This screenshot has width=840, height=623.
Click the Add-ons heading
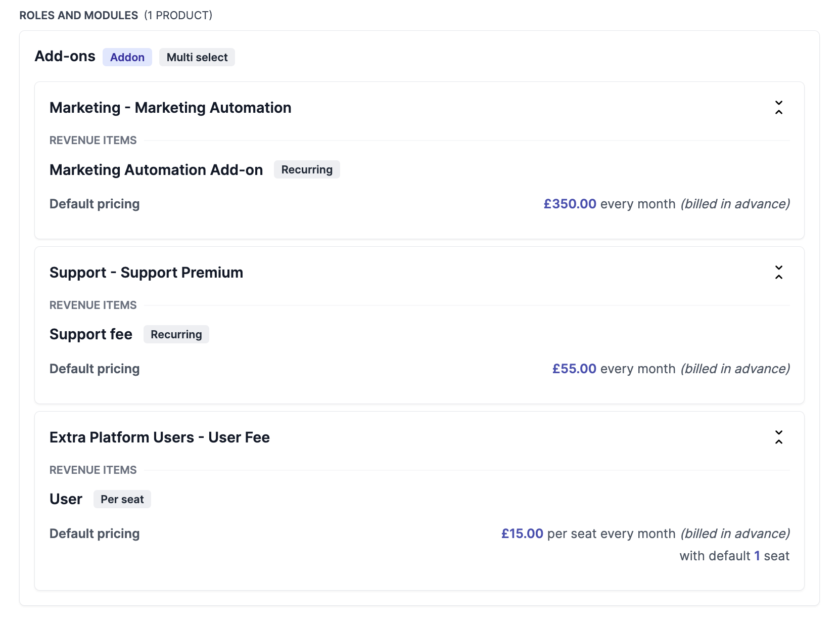(x=64, y=56)
